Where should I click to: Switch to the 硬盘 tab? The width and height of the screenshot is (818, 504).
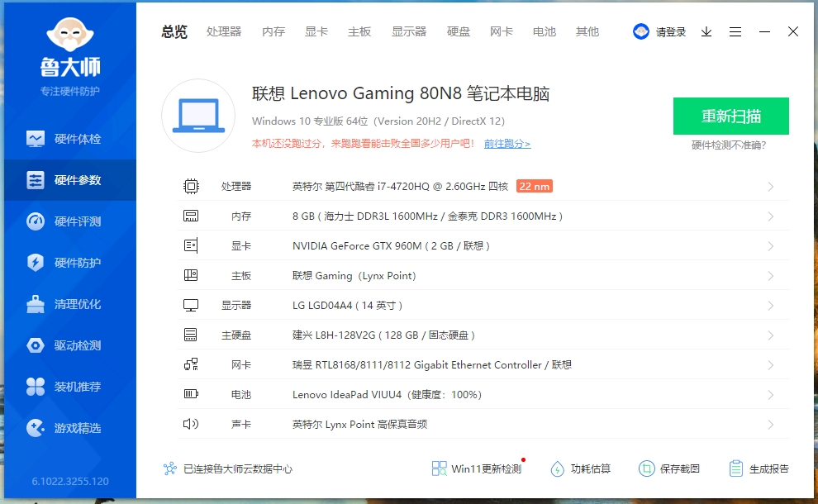click(459, 32)
